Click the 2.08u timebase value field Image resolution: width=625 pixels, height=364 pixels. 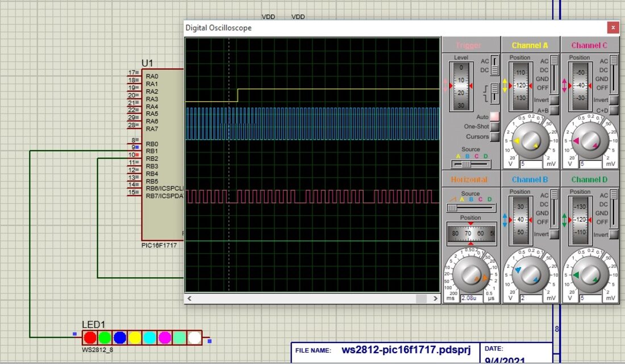point(471,298)
